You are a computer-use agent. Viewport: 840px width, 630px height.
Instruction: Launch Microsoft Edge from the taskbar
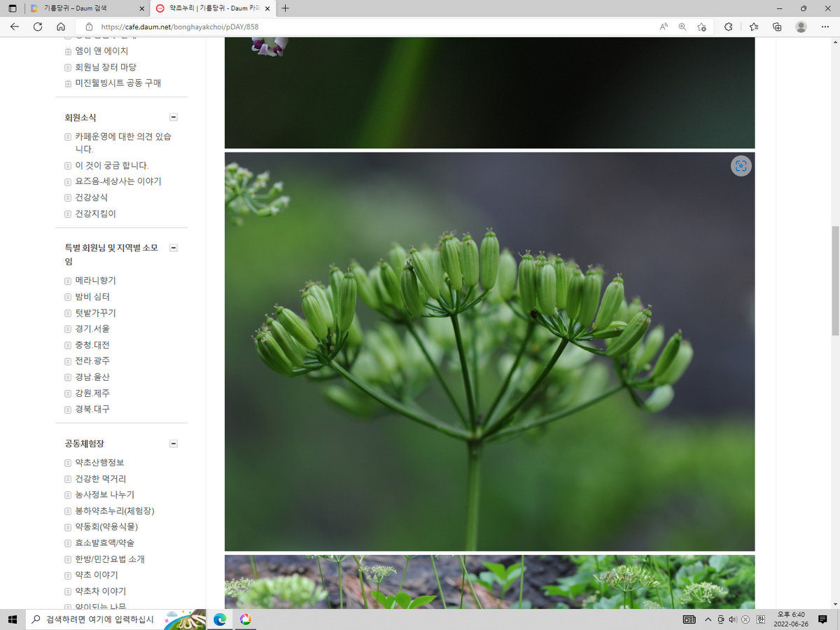point(220,619)
